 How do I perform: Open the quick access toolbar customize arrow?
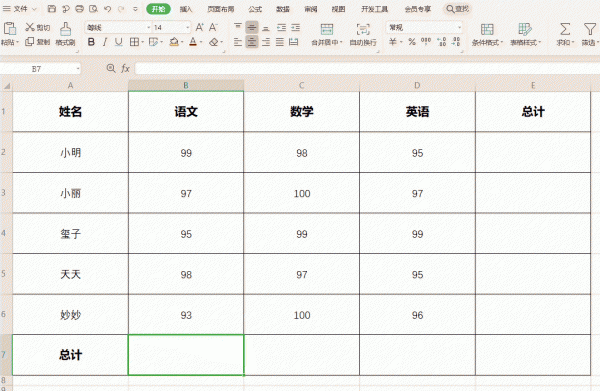point(135,9)
